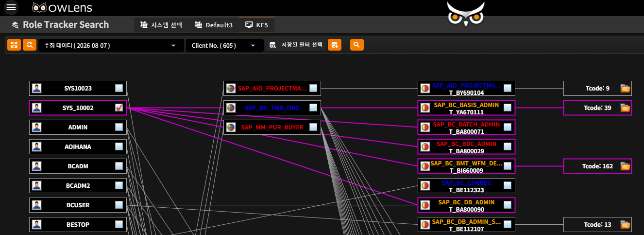This screenshot has height=235, width=644.
Task: Open folder icon for Tcode: 13
Action: [x=625, y=224]
